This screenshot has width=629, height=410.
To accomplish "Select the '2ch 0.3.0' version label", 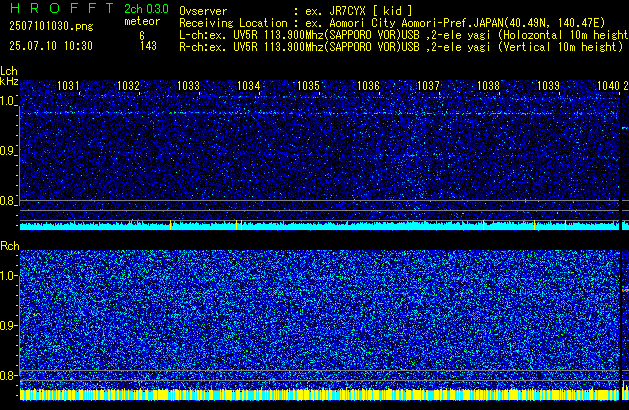I will (146, 9).
